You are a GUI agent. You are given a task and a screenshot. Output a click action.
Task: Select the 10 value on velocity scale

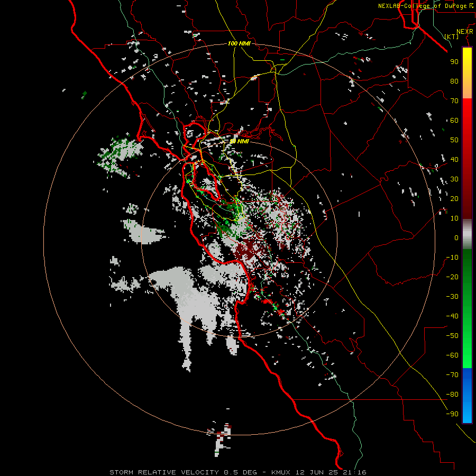[x=454, y=218]
